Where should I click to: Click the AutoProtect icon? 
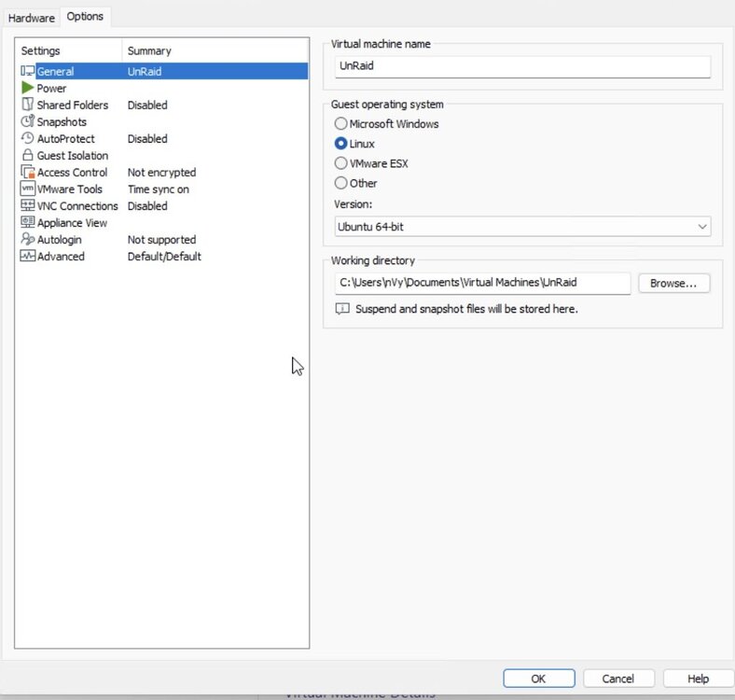pos(28,138)
